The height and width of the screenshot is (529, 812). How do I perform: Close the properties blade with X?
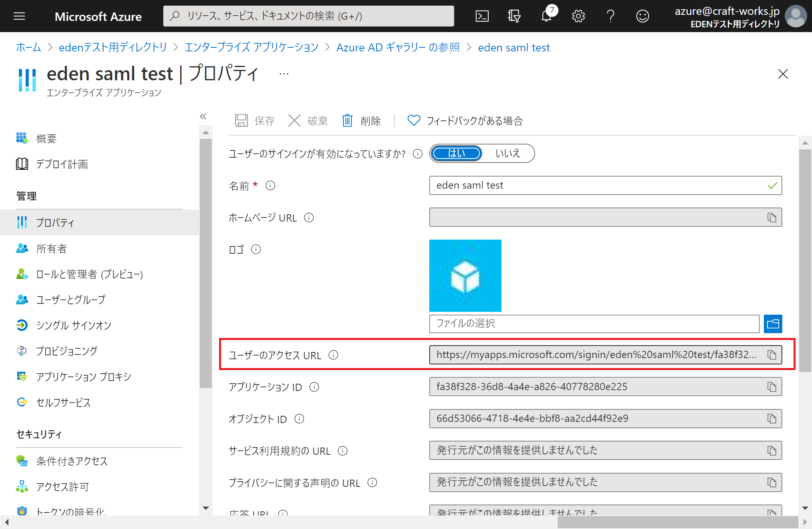click(783, 74)
